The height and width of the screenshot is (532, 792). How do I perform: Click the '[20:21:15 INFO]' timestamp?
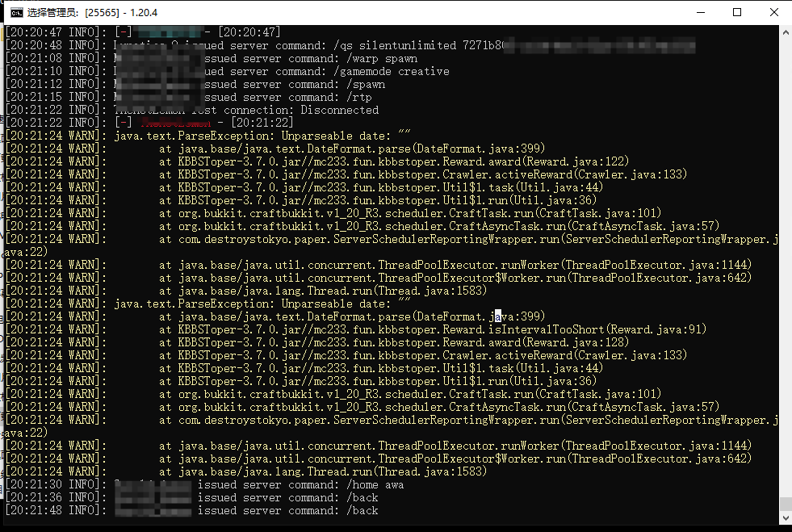pyautogui.click(x=56, y=98)
